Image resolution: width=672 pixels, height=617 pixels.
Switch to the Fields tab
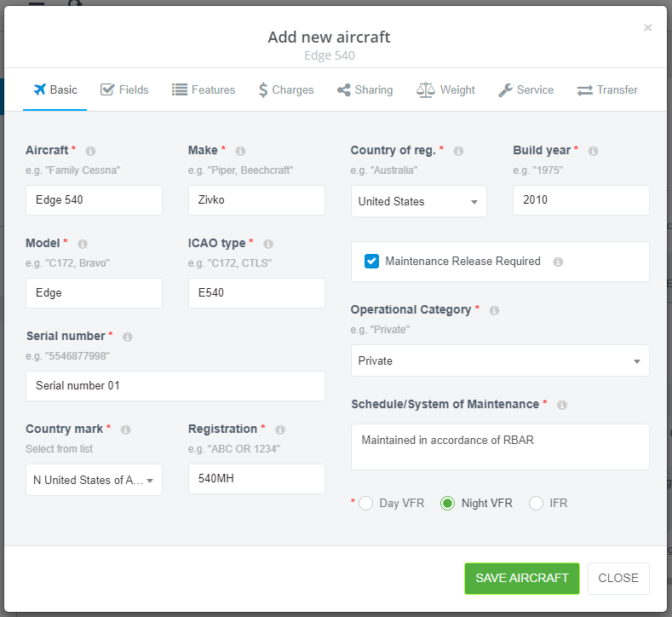click(124, 90)
